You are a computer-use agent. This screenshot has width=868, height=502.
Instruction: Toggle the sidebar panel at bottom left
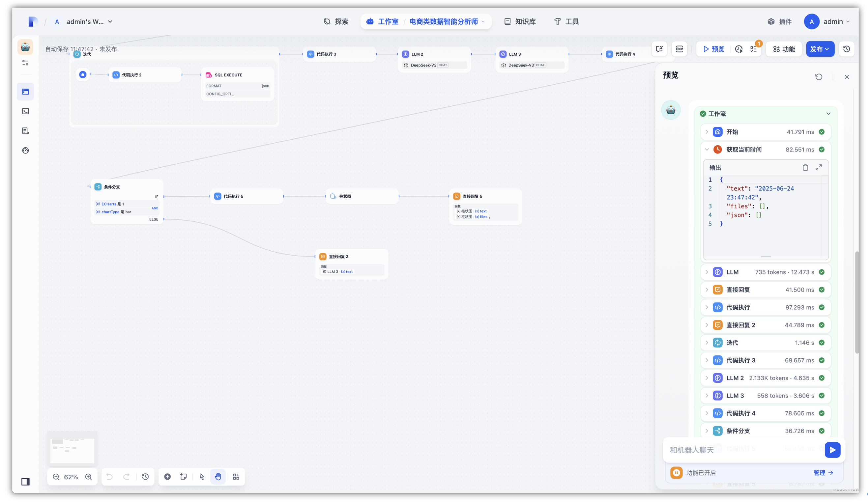pos(25,482)
